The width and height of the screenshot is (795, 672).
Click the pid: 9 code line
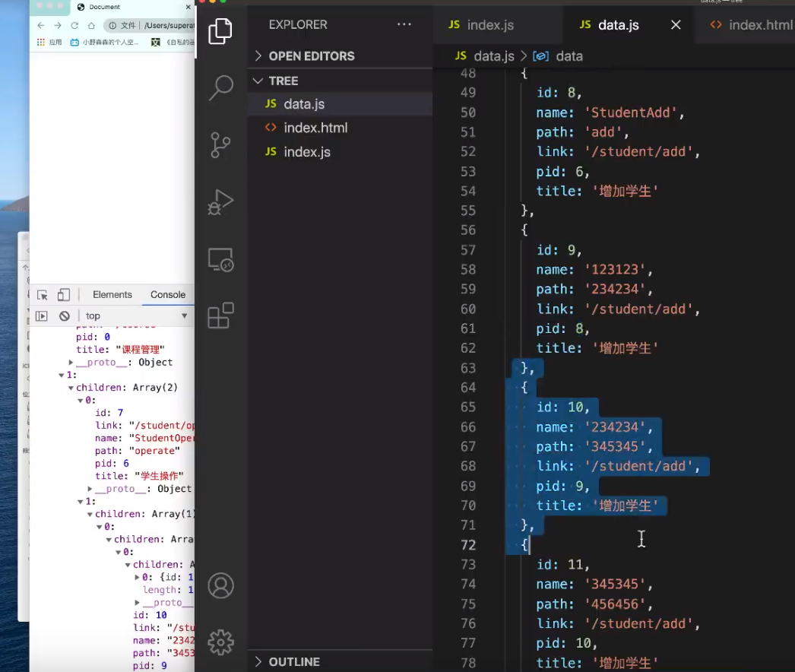click(x=562, y=486)
